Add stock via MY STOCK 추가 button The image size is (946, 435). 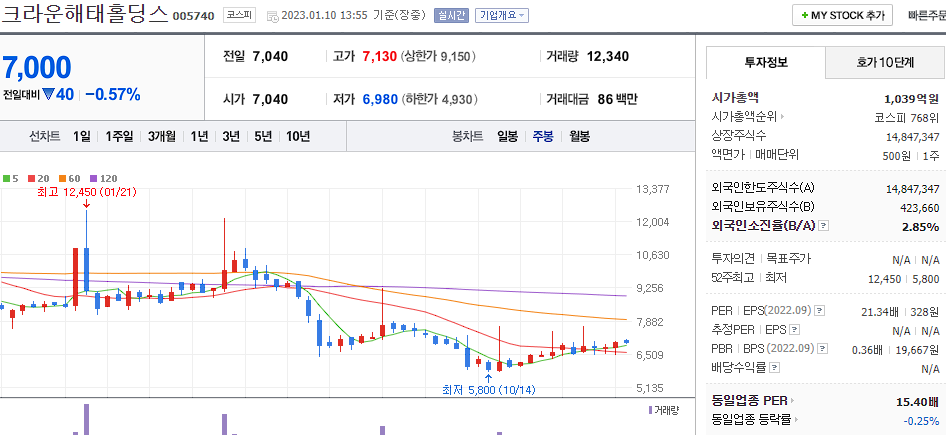tap(842, 16)
